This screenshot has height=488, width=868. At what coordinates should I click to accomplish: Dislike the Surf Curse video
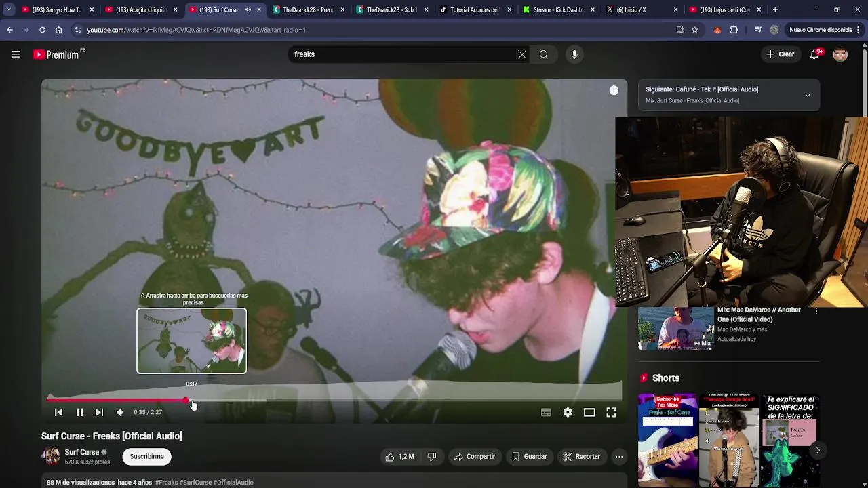432,457
